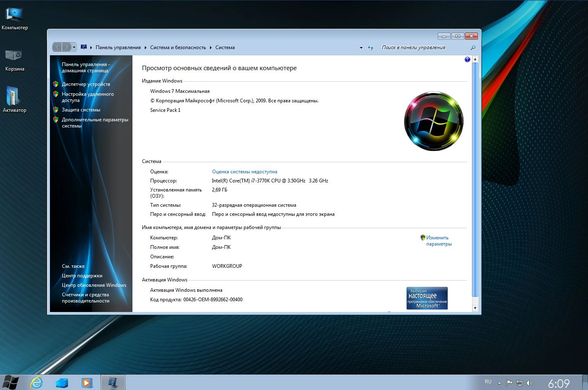
Task: Click the Windows 7 Максимальная text
Action: coord(180,91)
